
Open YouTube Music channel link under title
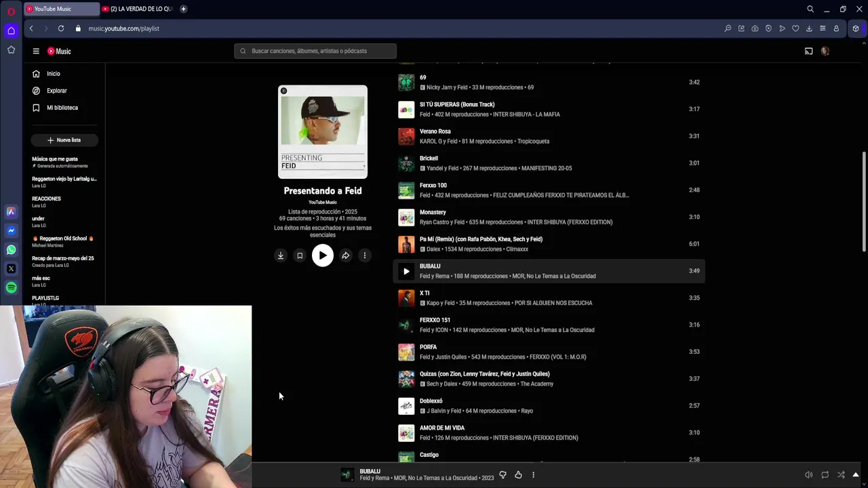(x=323, y=202)
